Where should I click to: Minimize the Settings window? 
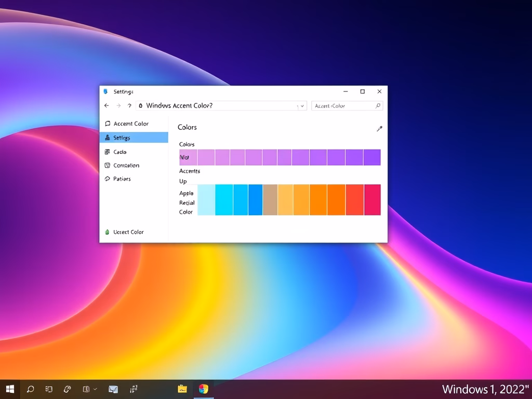pos(345,91)
